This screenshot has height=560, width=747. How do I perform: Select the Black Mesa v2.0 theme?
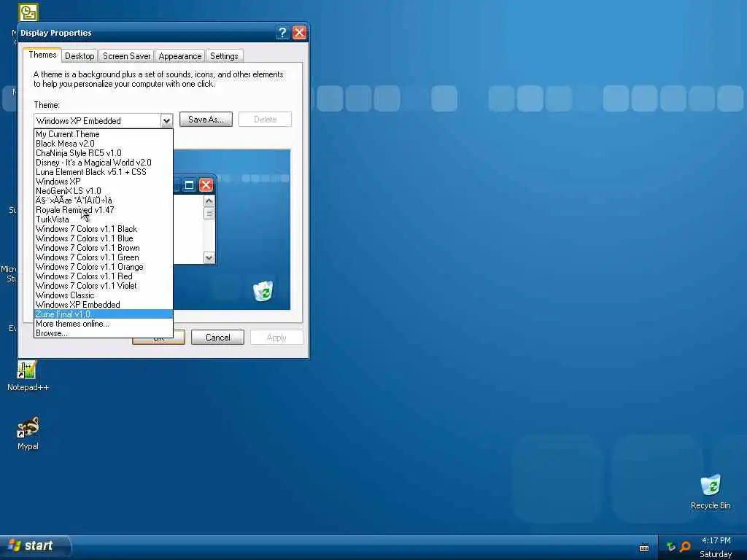point(104,144)
